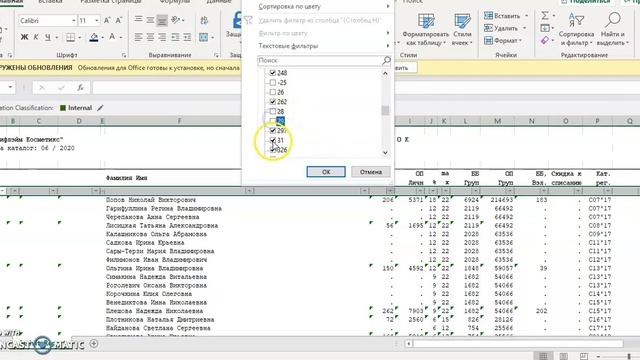
Task: Open the Name Box dropdown arrow
Action: [10, 87]
